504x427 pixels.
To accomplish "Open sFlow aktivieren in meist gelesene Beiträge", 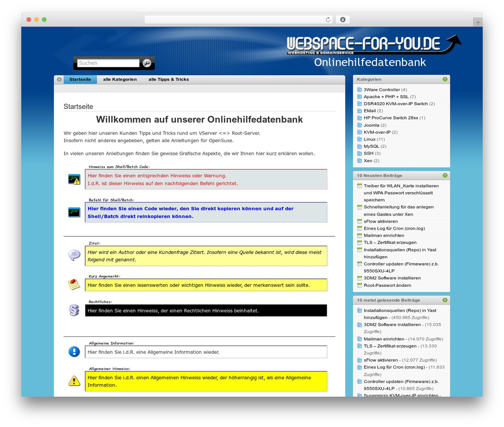I will [x=381, y=360].
